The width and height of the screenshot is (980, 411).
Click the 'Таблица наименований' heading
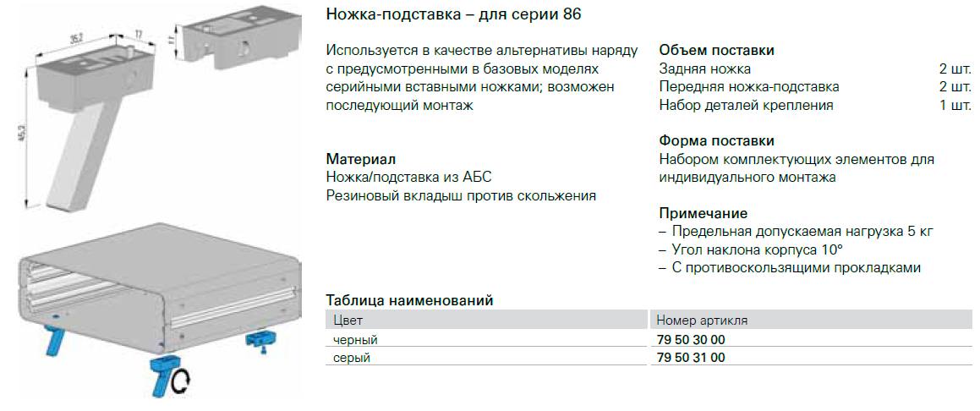pos(409,300)
